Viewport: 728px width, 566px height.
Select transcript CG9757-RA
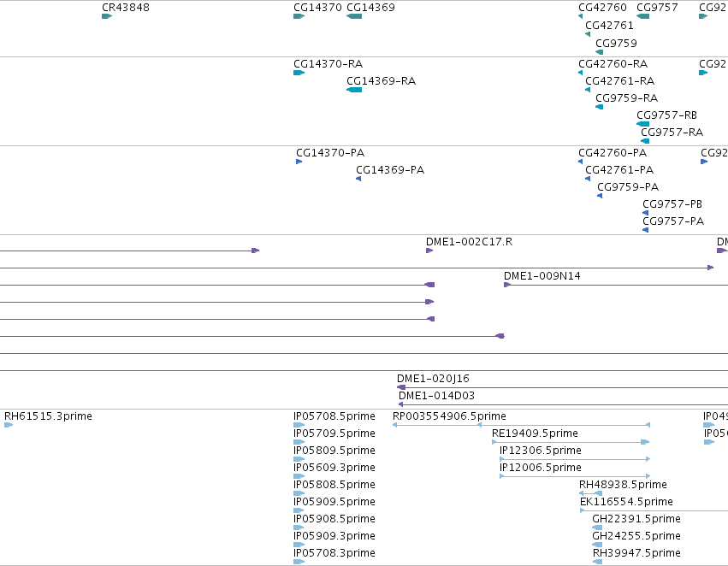[x=672, y=133]
